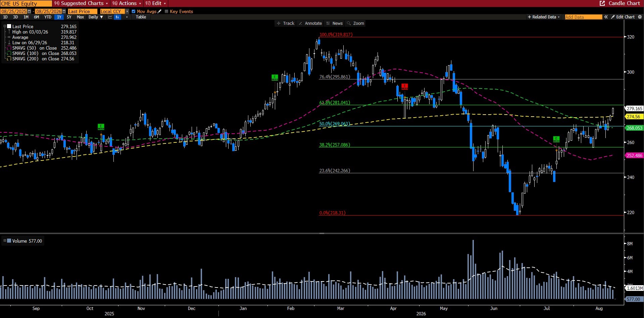Edit moving averages with the pencil icon
The height and width of the screenshot is (318, 644).
click(x=160, y=11)
